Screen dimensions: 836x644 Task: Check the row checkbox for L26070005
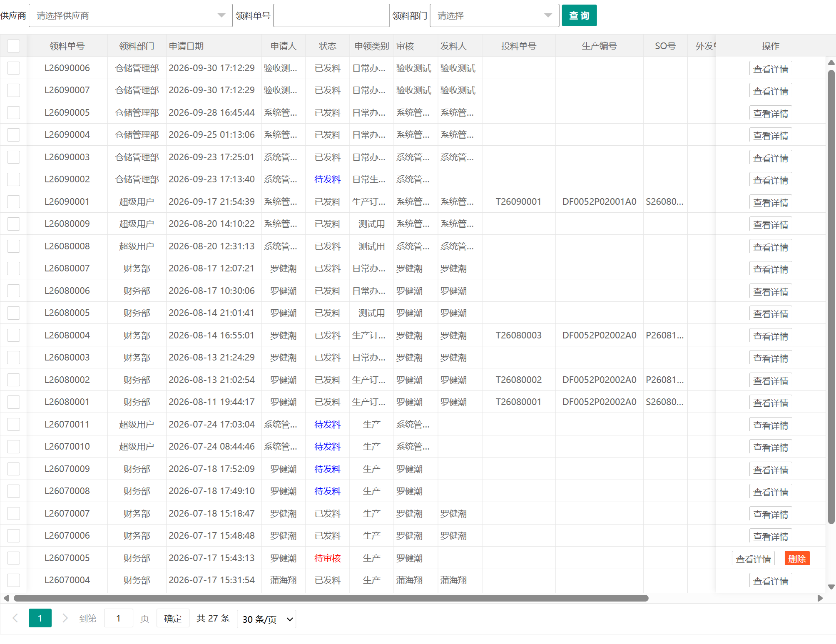tap(13, 558)
